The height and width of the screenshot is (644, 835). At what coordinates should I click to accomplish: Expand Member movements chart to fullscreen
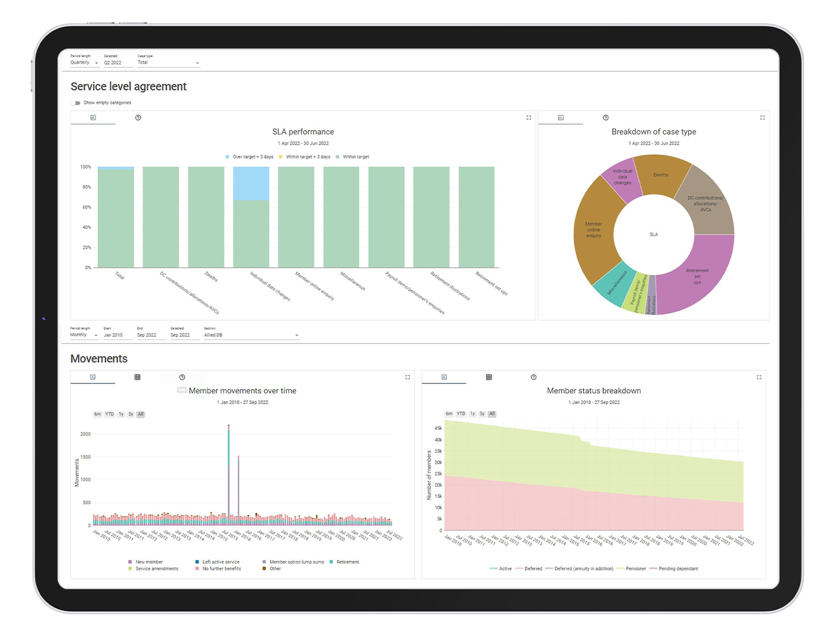(407, 377)
